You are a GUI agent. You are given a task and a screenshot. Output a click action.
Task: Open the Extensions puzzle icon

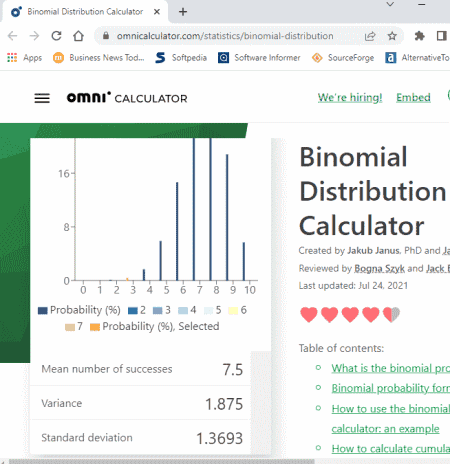(419, 36)
